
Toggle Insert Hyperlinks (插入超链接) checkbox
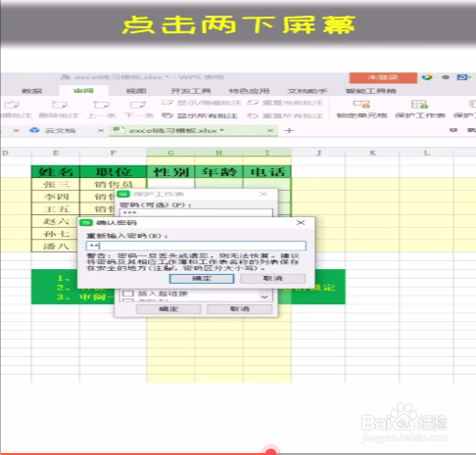[127, 294]
